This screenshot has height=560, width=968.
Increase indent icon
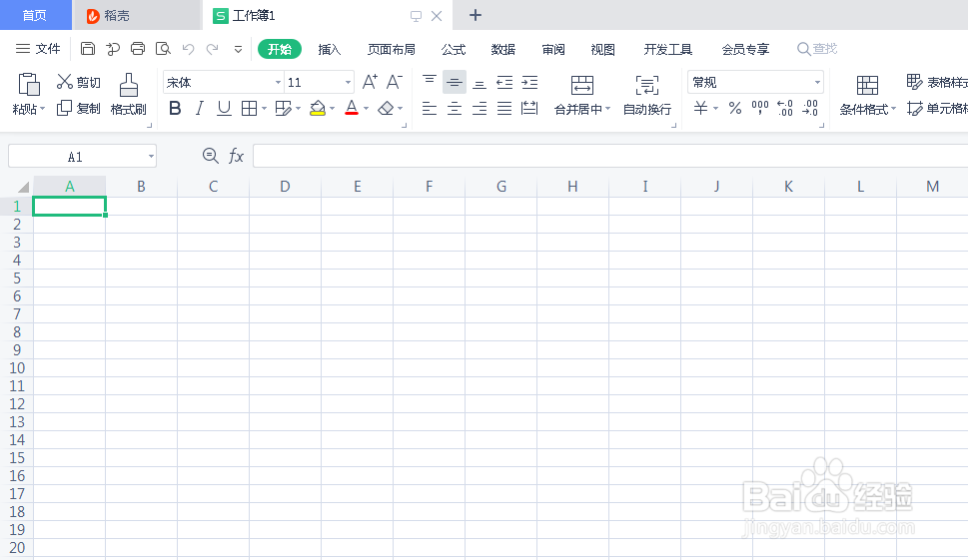pyautogui.click(x=529, y=82)
